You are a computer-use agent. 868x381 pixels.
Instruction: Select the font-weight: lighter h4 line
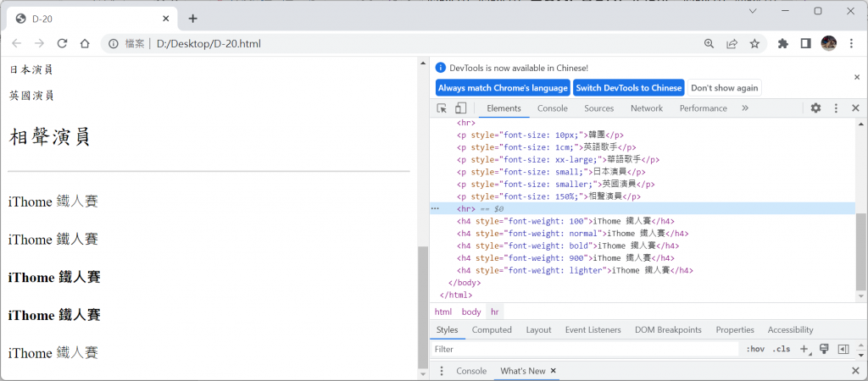click(576, 270)
